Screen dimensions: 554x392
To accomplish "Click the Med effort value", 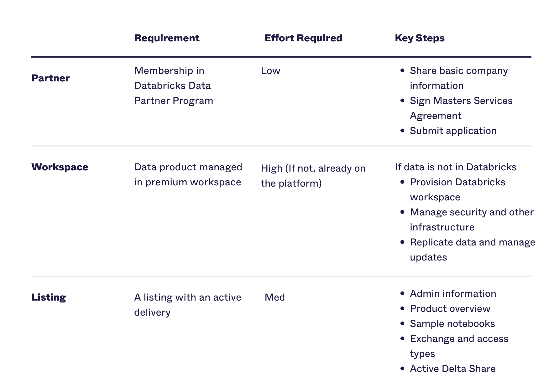I will tap(274, 297).
